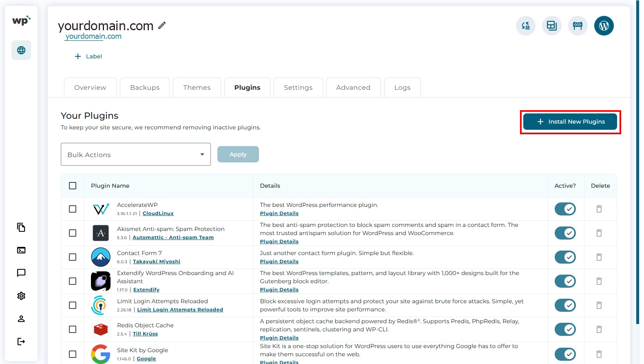Open Automattic - Anti-spam Team author link
Screen dimensions: 644x364
coord(173,237)
